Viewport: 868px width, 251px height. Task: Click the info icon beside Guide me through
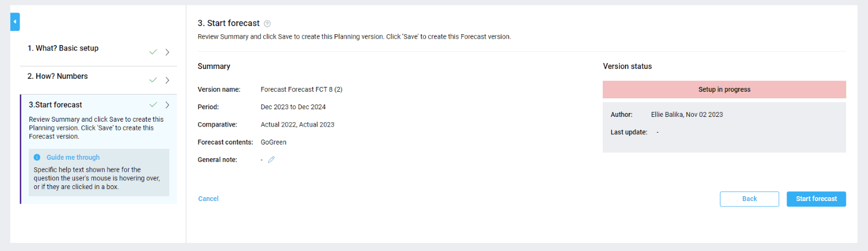coord(37,158)
